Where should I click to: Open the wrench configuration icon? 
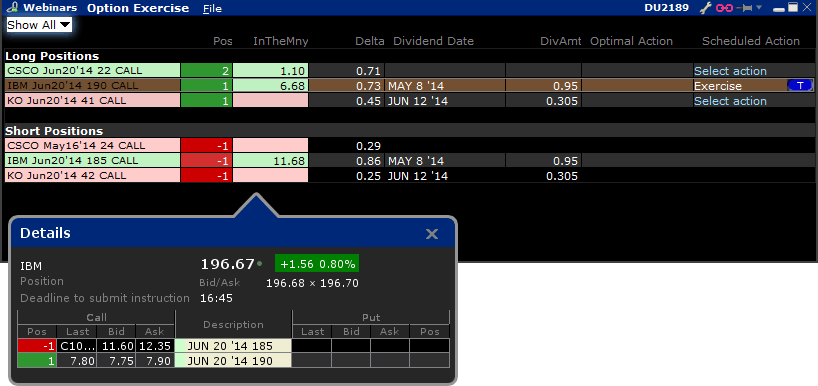(705, 8)
